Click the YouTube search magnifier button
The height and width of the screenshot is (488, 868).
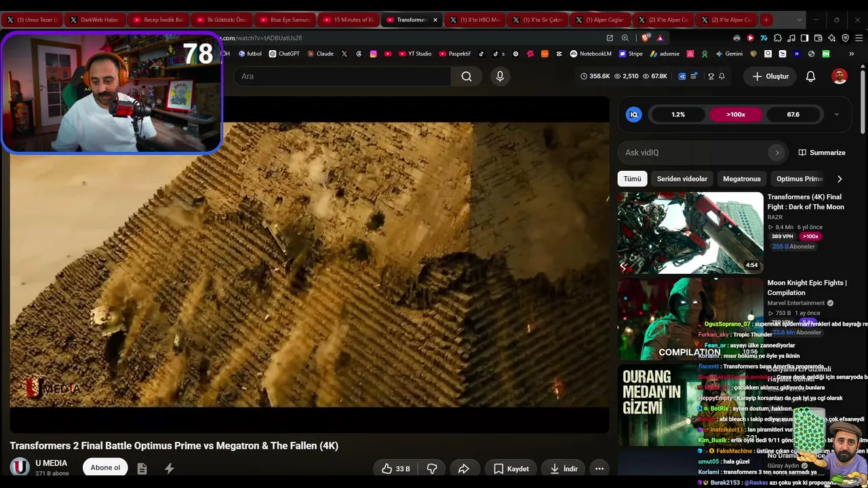pyautogui.click(x=467, y=77)
